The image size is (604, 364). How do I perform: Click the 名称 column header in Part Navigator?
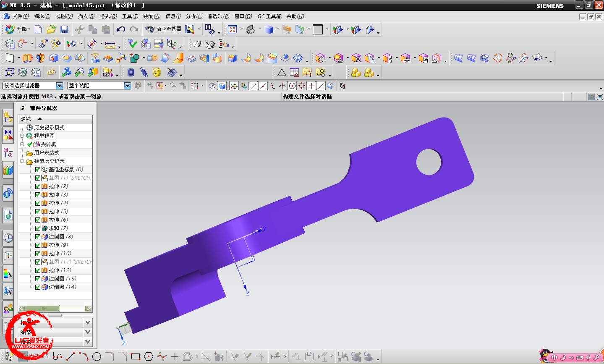point(55,119)
